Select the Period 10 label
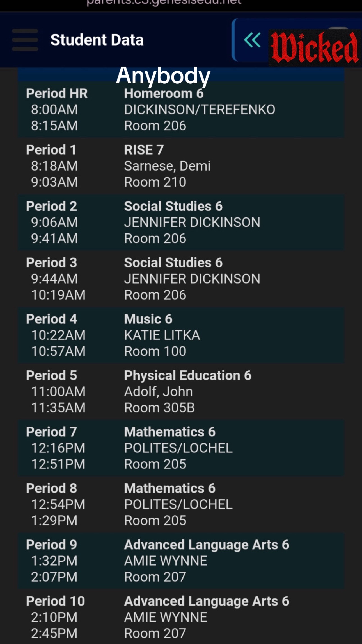The height and width of the screenshot is (644, 362). [x=55, y=601]
